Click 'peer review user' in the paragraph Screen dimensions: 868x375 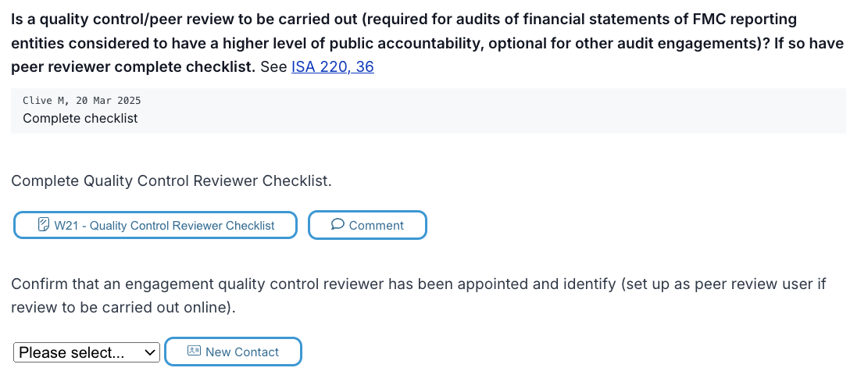coord(752,284)
